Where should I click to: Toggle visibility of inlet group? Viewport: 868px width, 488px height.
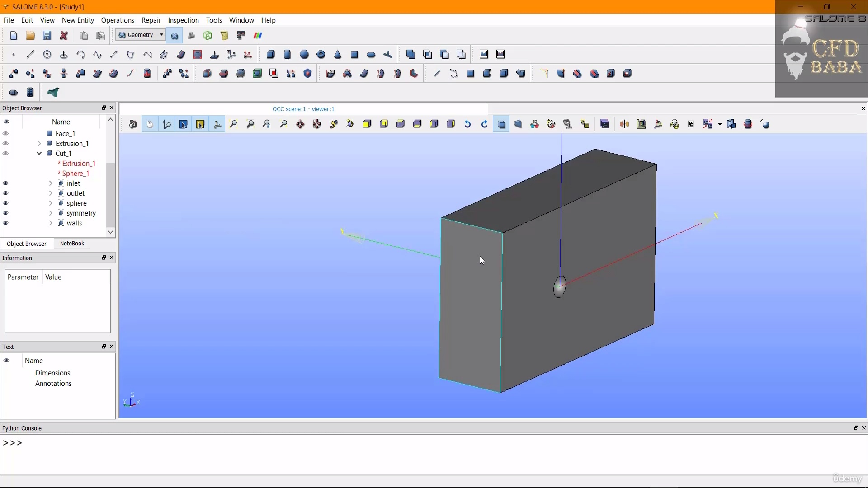tap(6, 183)
